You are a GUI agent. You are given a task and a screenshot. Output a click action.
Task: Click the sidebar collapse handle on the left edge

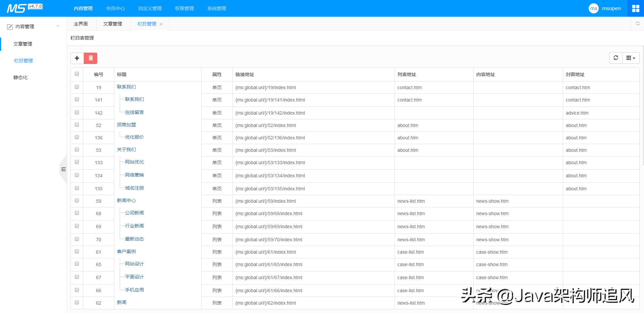63,170
